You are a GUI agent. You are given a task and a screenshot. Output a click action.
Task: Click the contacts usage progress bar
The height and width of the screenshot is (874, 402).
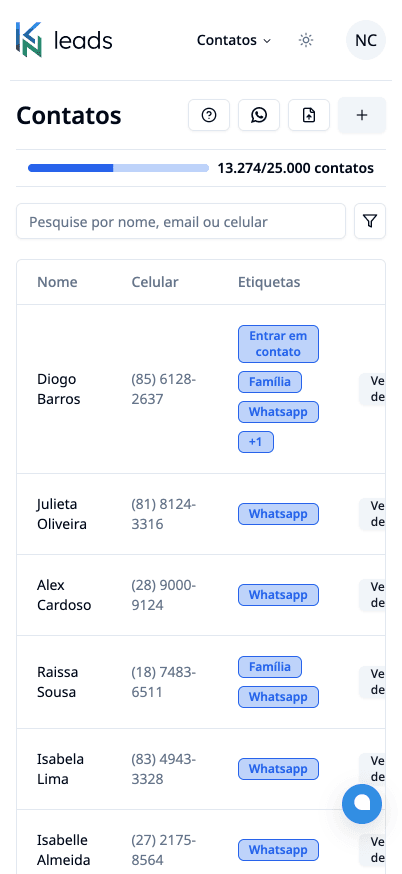click(x=118, y=168)
